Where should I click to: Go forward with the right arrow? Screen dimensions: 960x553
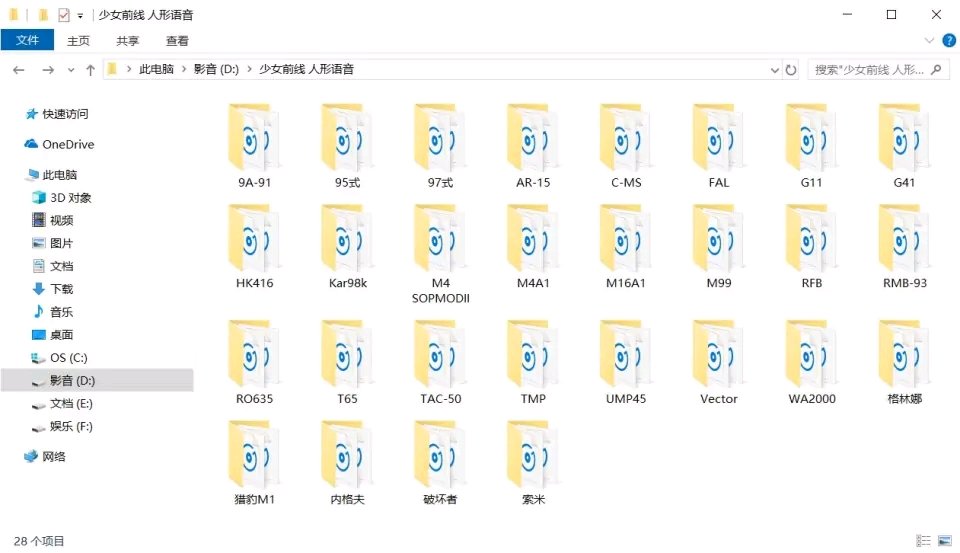[48, 70]
